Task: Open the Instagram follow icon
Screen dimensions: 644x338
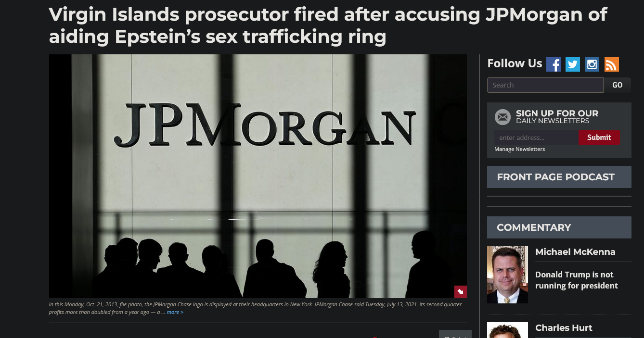Action: point(592,64)
